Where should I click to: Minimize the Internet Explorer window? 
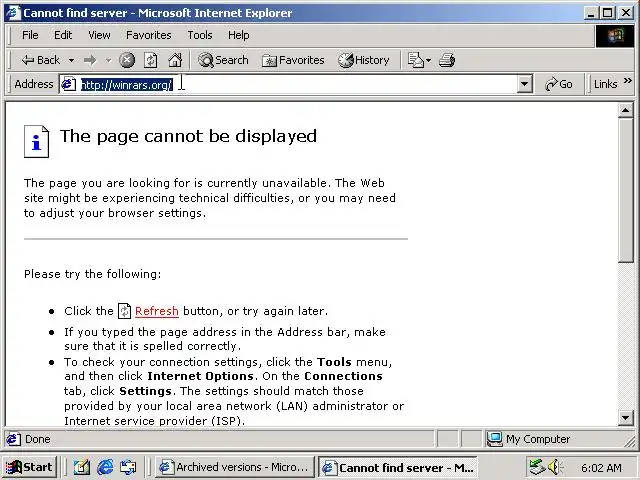590,13
